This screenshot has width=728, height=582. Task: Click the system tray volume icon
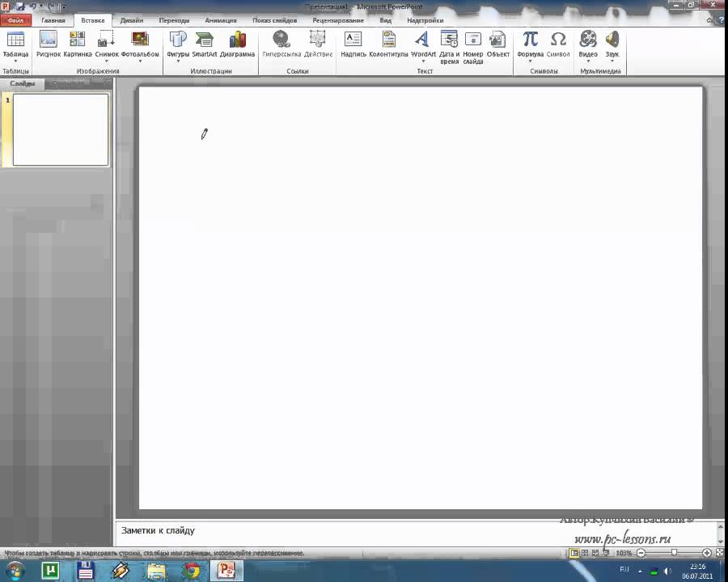pyautogui.click(x=667, y=571)
